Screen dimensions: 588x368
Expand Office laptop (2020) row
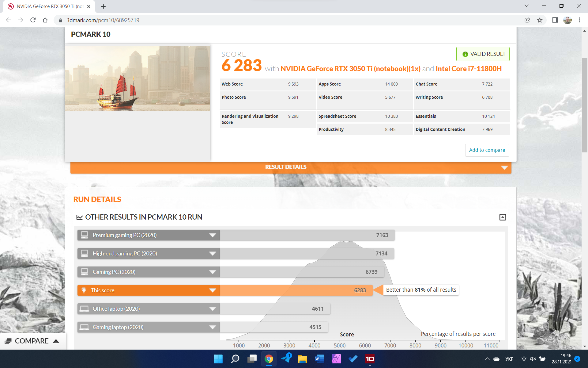point(213,309)
